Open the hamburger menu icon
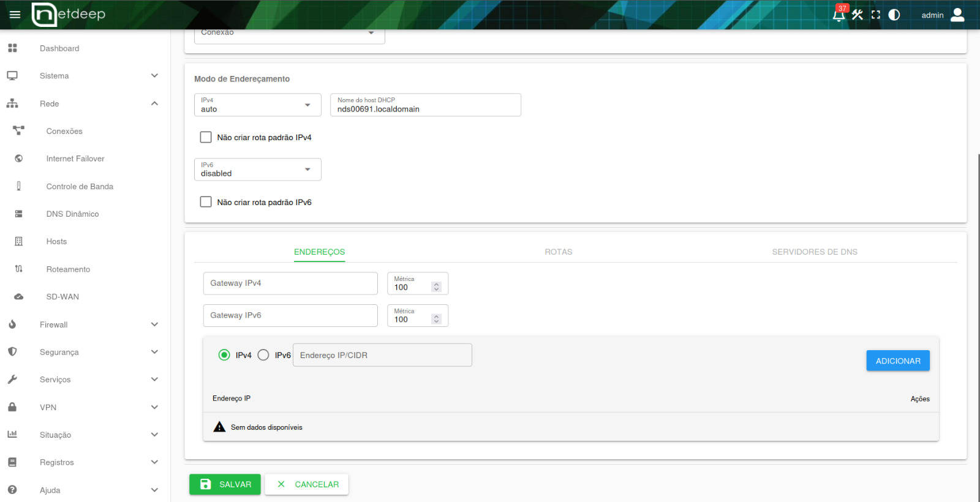980x502 pixels. pos(15,15)
